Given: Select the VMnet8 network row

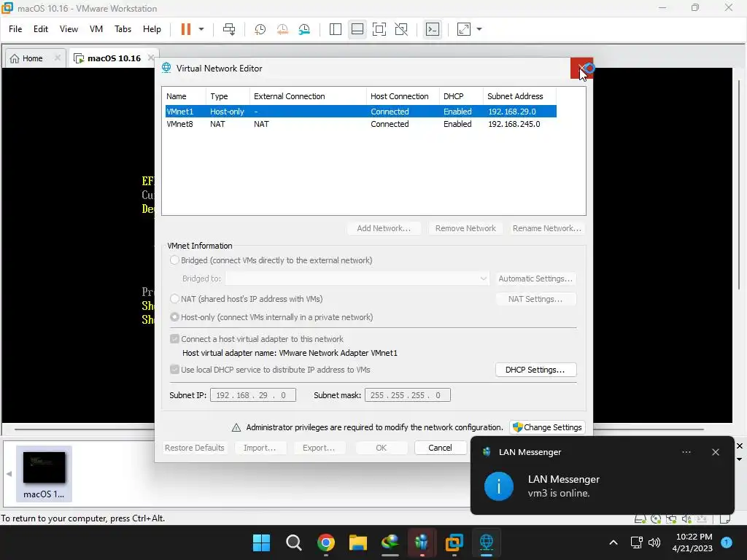Looking at the screenshot, I should pos(360,124).
